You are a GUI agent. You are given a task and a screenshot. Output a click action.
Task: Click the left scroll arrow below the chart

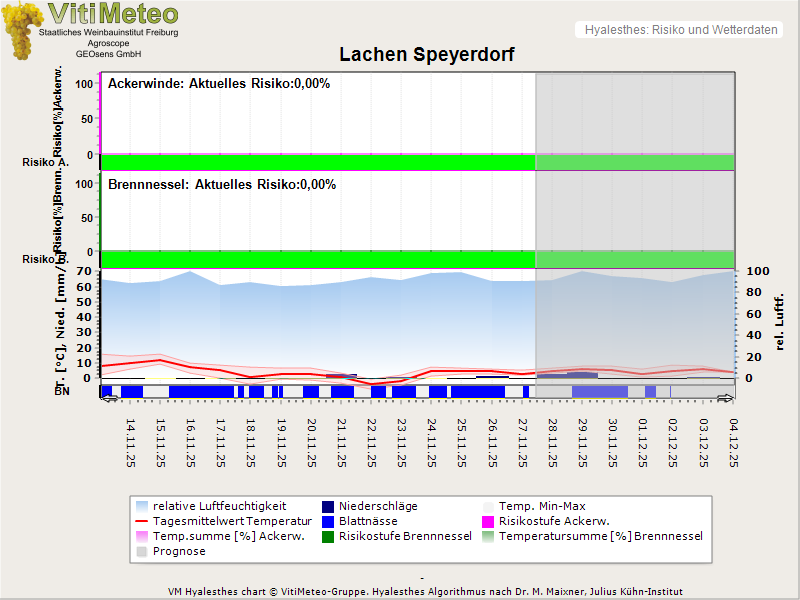[109, 399]
